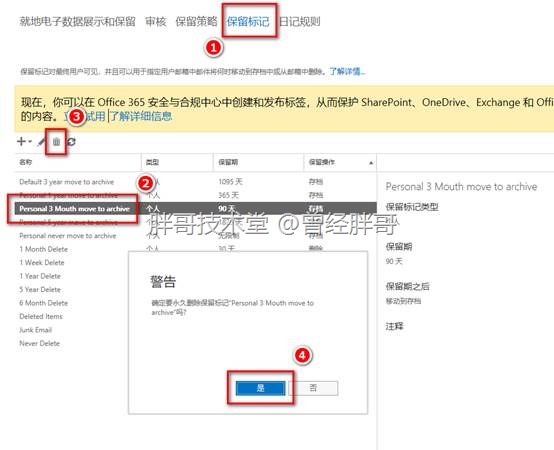Select the Junk Email retention tag
Screen dimensions: 554x450
coord(35,330)
